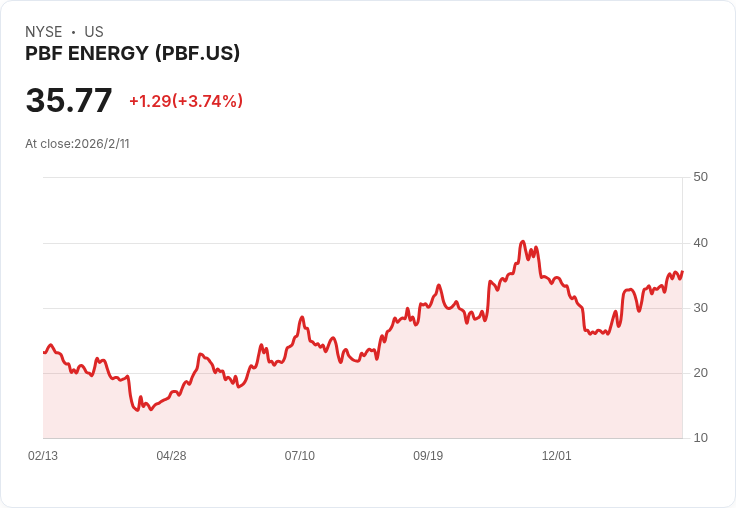Click the 35.77 price value

(69, 100)
